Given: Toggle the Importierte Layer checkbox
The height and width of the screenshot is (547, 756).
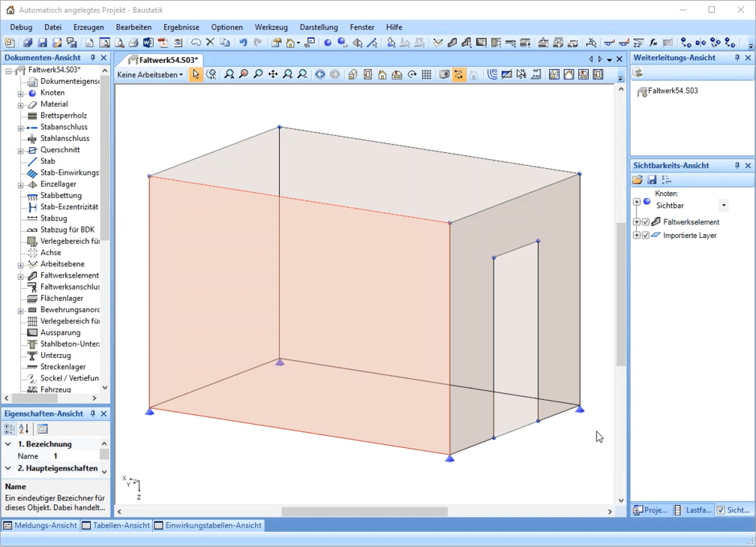Looking at the screenshot, I should pos(646,236).
